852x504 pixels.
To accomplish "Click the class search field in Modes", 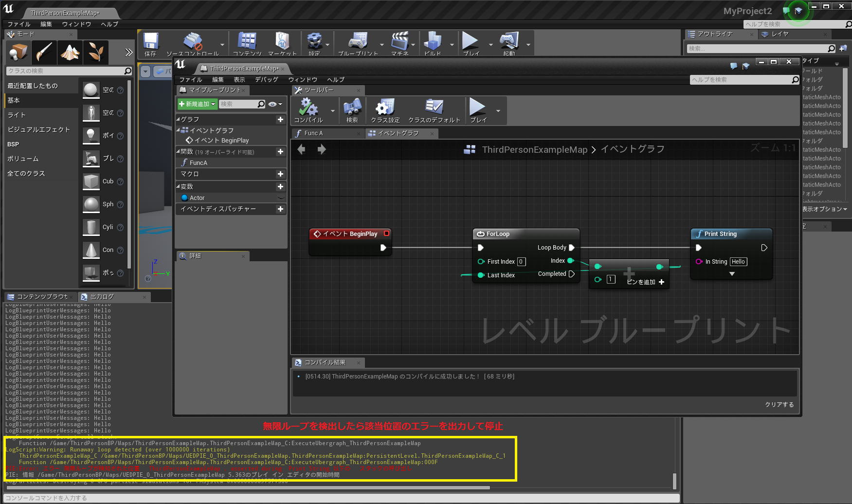I will point(69,71).
